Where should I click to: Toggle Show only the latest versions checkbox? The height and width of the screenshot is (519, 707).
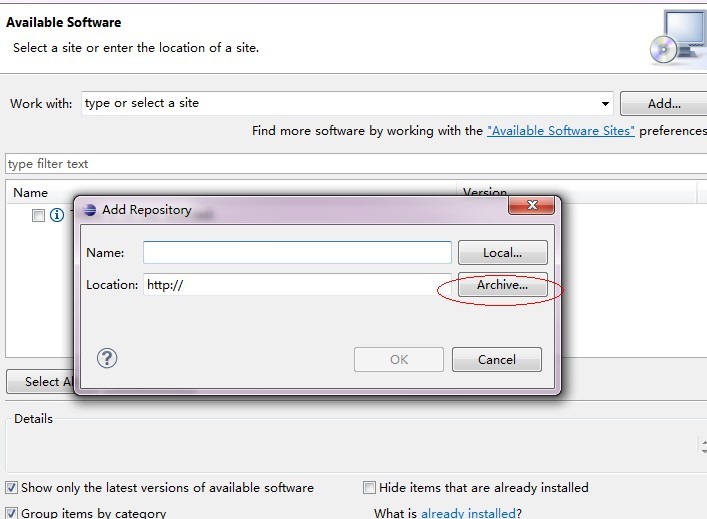11,488
